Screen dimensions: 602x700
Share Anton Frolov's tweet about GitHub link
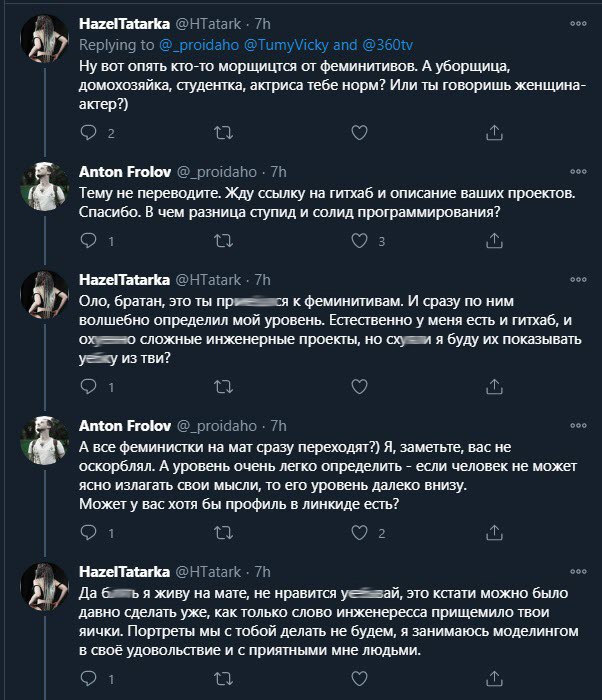click(x=494, y=241)
